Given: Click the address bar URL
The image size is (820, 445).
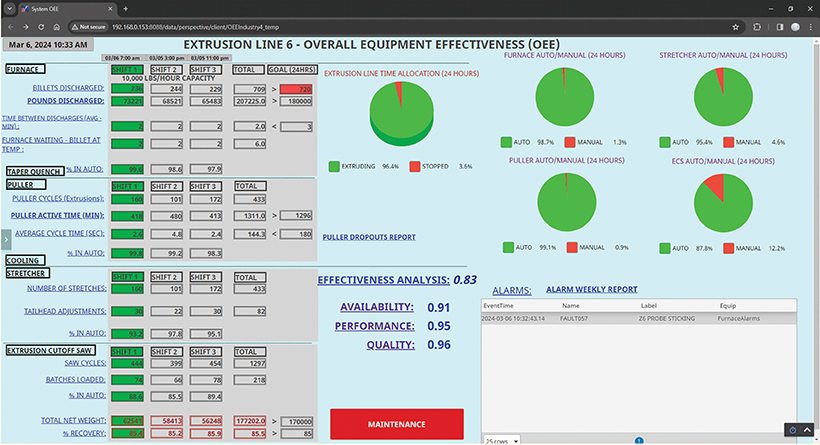Looking at the screenshot, I should 195,27.
